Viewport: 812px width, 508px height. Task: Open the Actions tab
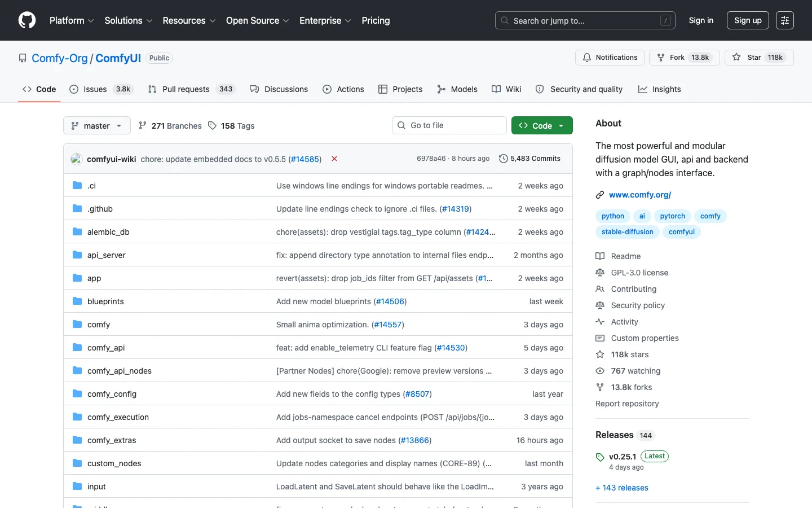tap(343, 89)
